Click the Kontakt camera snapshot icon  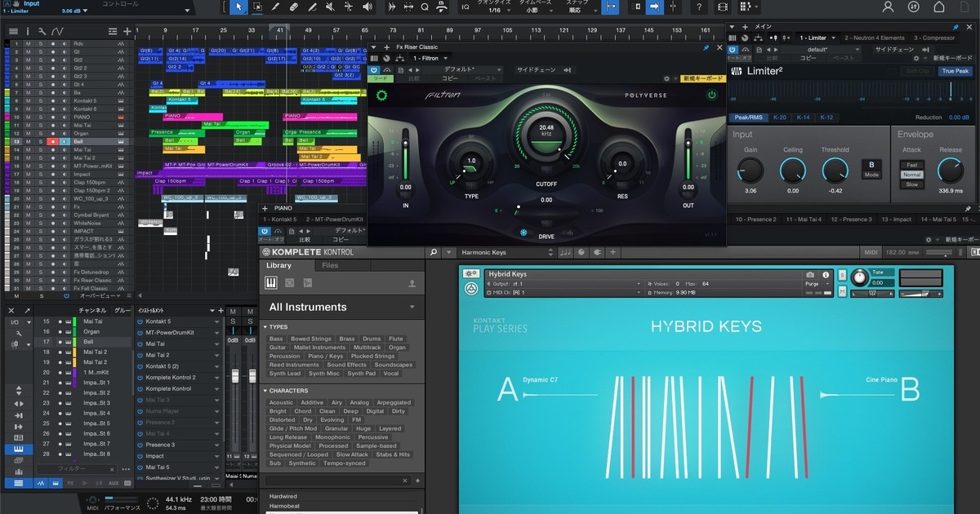(810, 275)
